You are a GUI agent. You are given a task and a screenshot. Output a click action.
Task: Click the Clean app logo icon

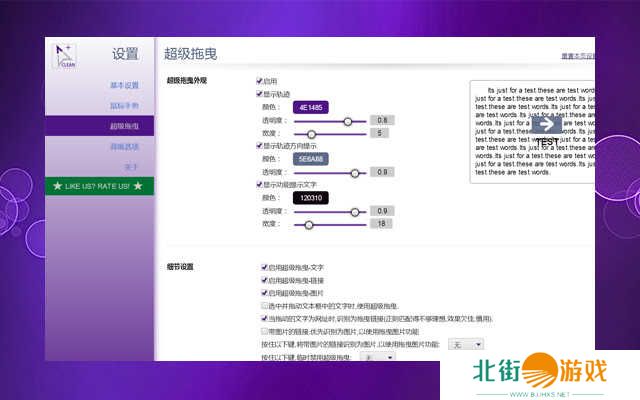[64, 58]
